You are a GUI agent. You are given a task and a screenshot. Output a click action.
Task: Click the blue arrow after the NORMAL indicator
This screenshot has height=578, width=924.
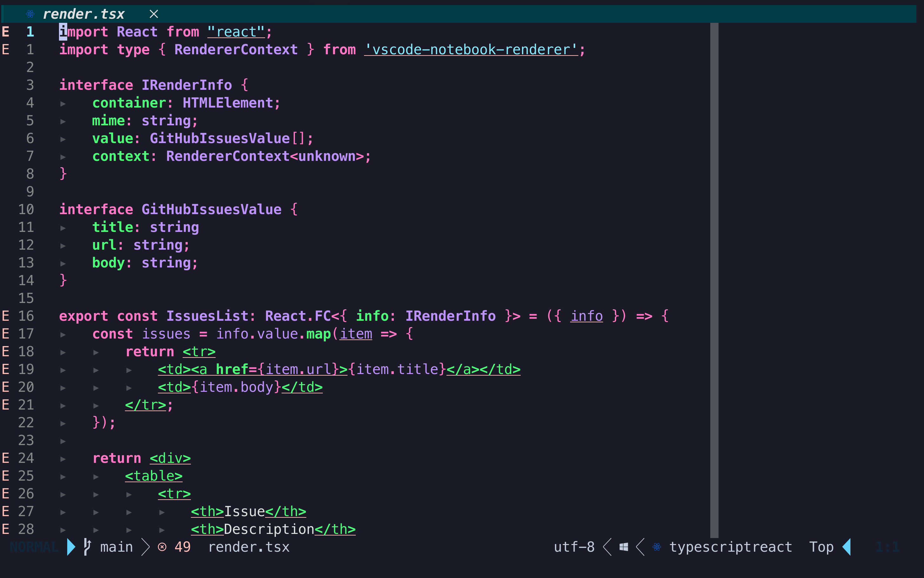point(71,547)
